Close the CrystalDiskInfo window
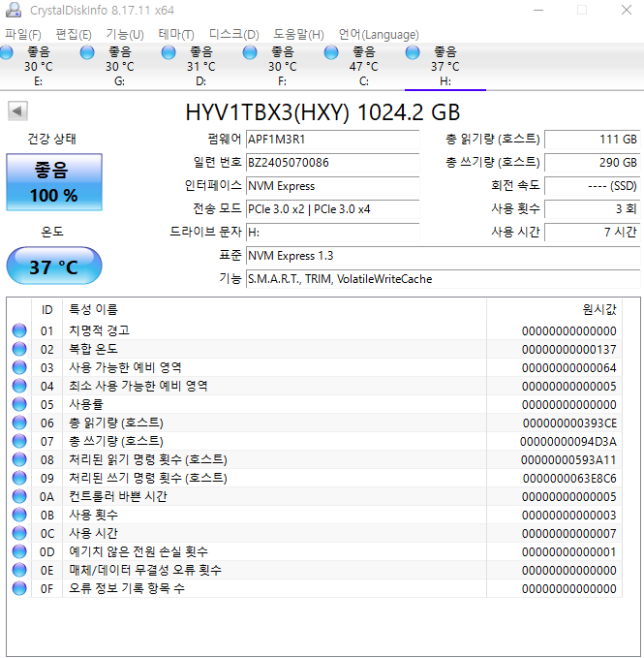Image resolution: width=644 pixels, height=658 pixels. (627, 10)
